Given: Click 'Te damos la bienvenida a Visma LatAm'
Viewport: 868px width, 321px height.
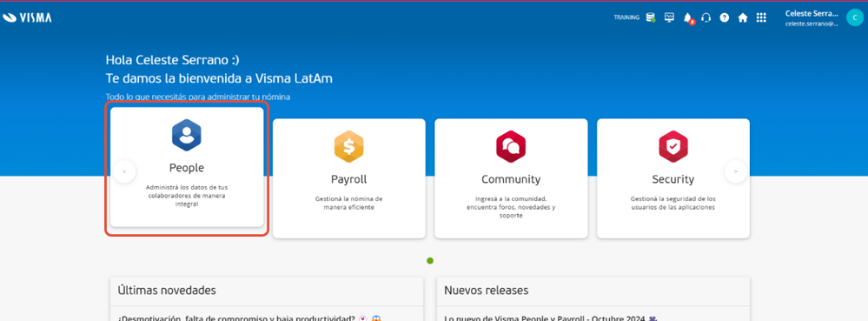Looking at the screenshot, I should [x=219, y=78].
